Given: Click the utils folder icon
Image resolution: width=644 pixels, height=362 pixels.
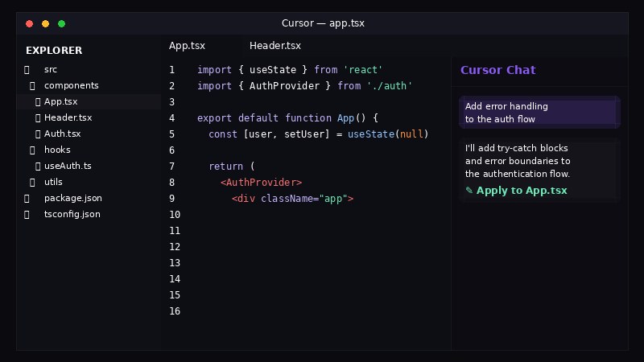Looking at the screenshot, I should [x=32, y=183].
